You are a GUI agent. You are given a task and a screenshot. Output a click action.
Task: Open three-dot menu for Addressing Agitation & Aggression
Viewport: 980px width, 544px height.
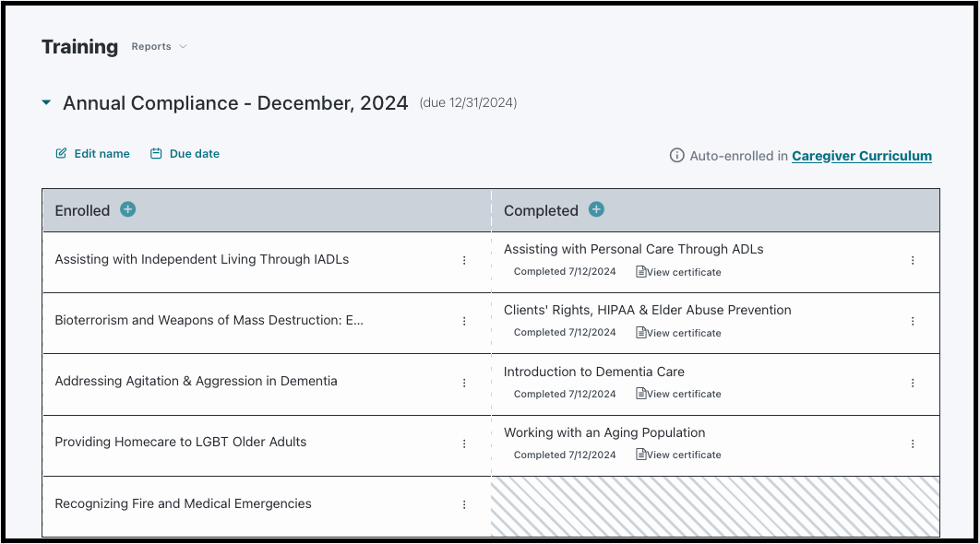464,383
